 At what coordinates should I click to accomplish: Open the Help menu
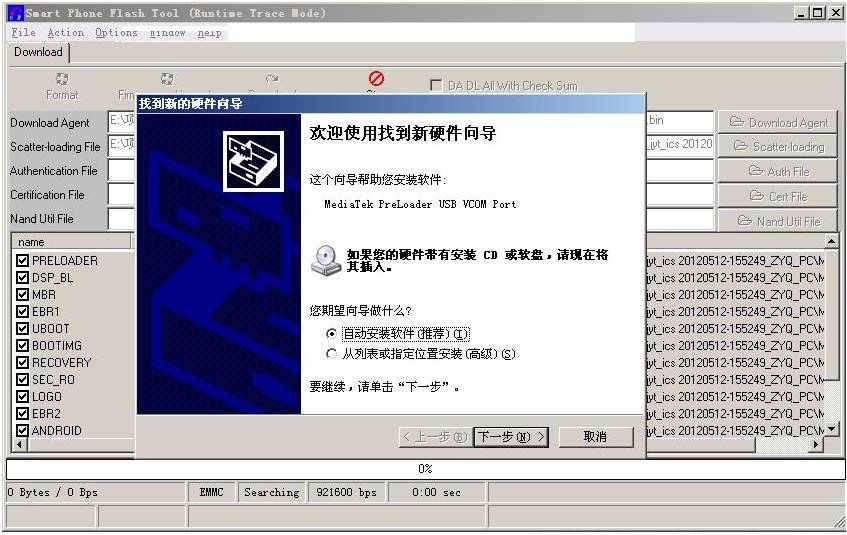[210, 33]
